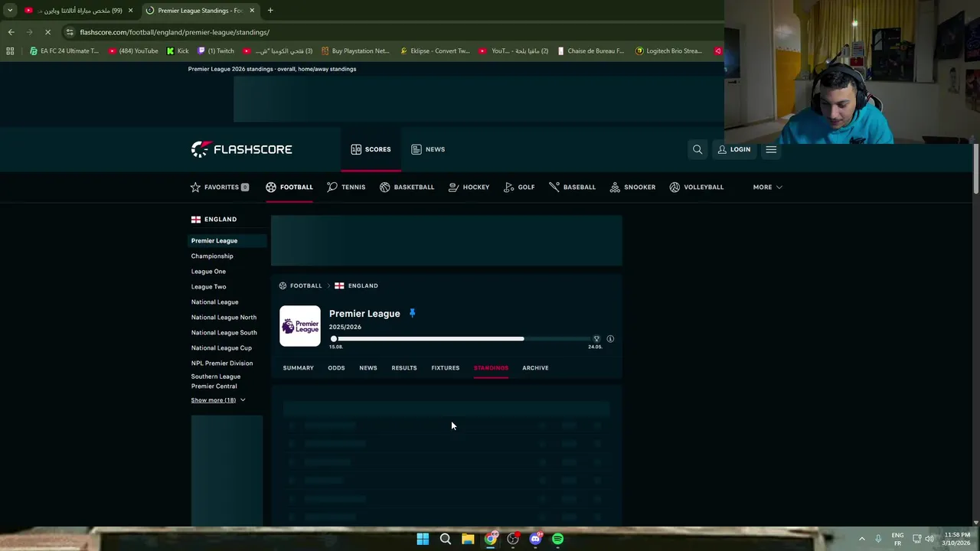The width and height of the screenshot is (980, 551).
Task: Open the hamburger menu icon
Action: (771, 149)
